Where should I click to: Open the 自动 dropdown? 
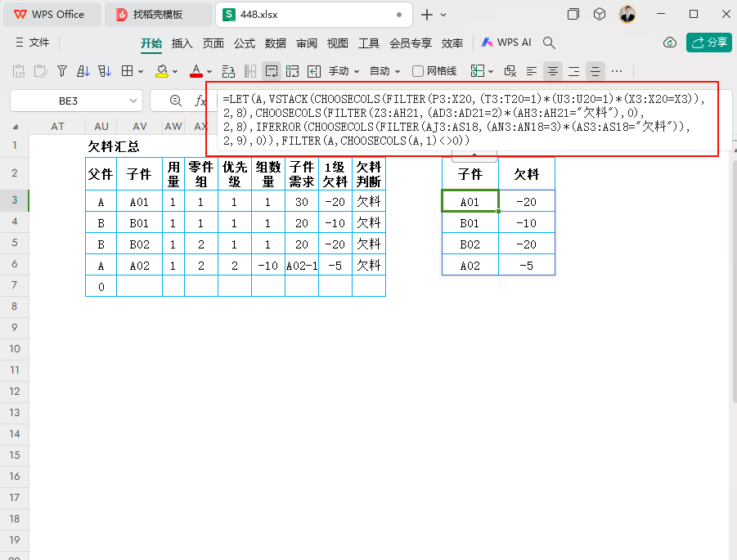pos(385,71)
